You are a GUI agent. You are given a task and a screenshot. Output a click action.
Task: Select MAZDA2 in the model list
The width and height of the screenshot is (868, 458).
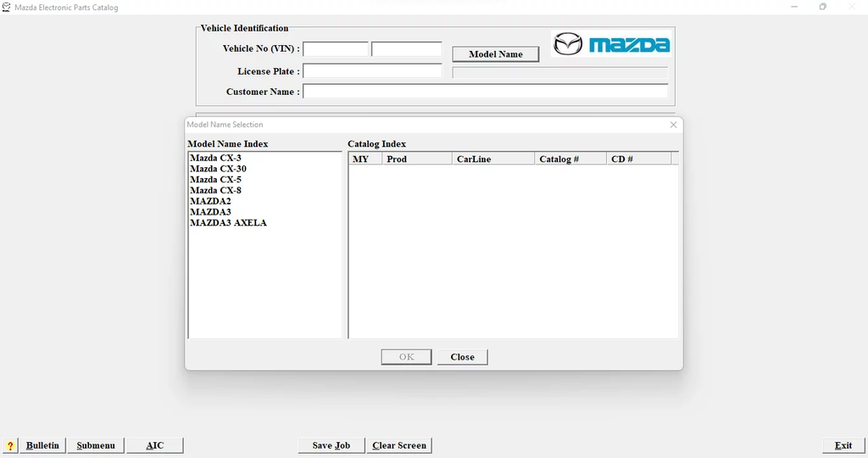(210, 202)
